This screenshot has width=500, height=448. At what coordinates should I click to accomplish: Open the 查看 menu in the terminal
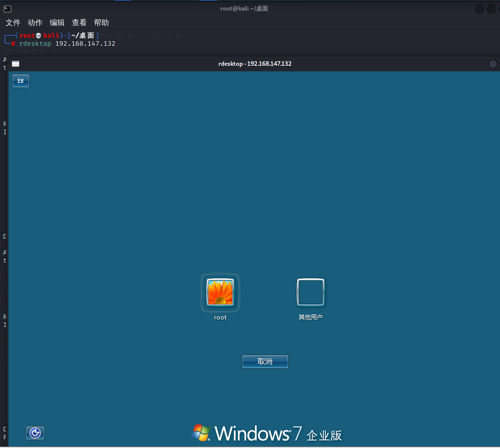(79, 23)
